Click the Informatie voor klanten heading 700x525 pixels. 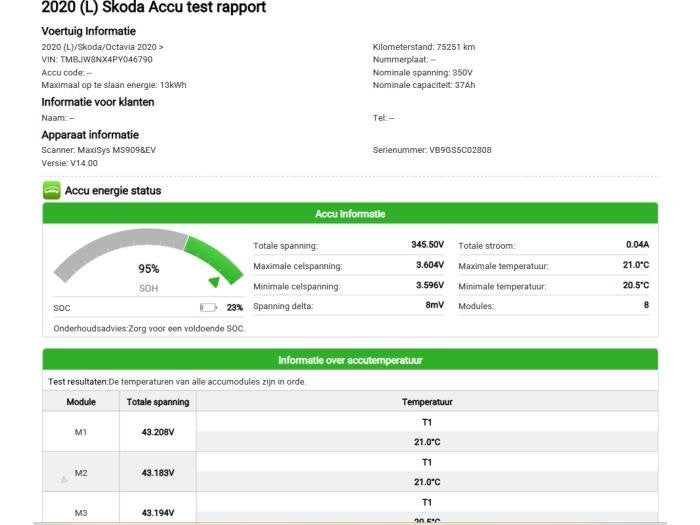tap(98, 102)
